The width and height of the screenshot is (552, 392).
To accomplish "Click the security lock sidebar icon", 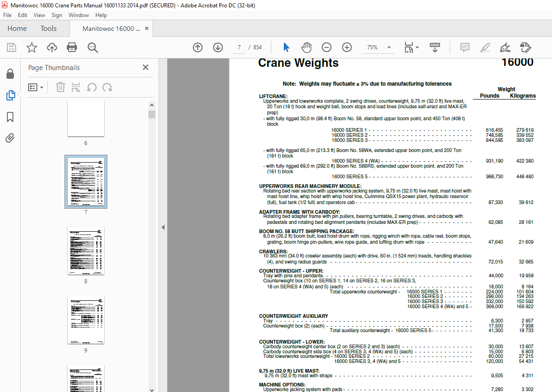I will coord(10,74).
